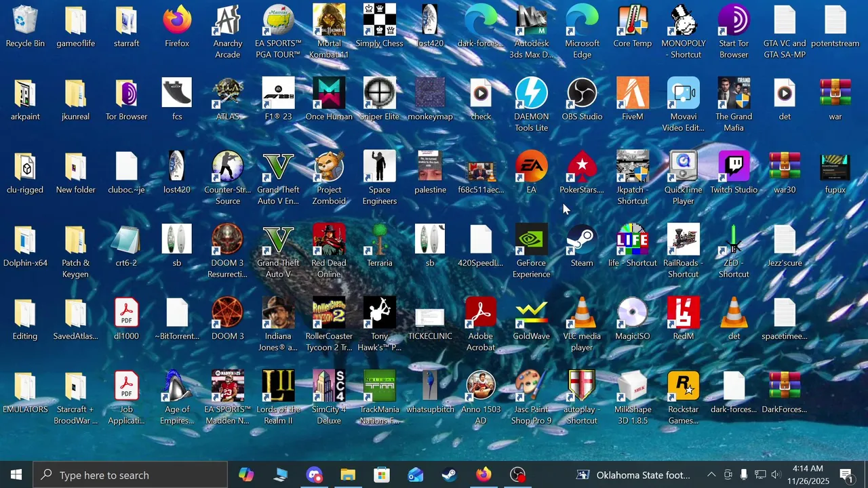Open the Anno 1503 AD shortcut
Viewport: 868px width, 488px height.
pyautogui.click(x=481, y=399)
